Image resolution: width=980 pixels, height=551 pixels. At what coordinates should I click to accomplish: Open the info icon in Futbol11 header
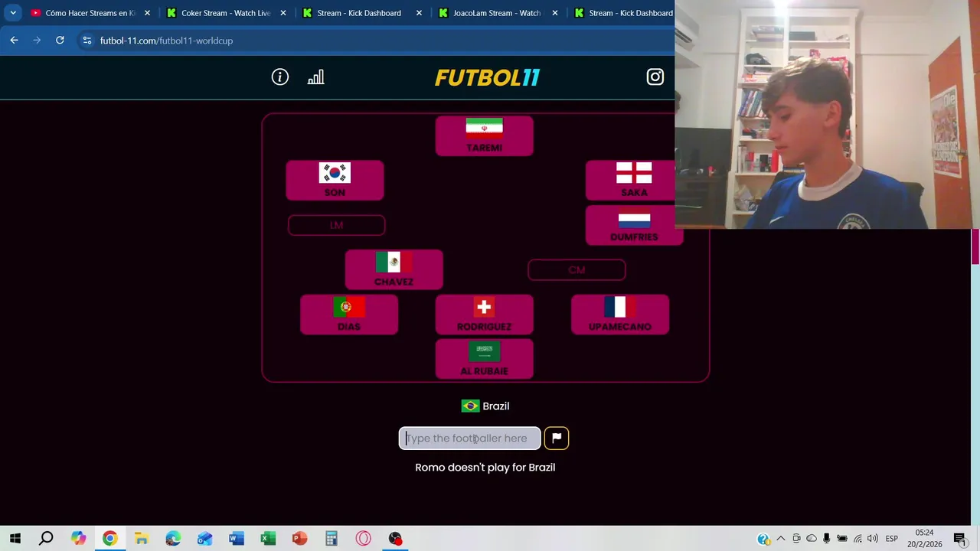[280, 77]
